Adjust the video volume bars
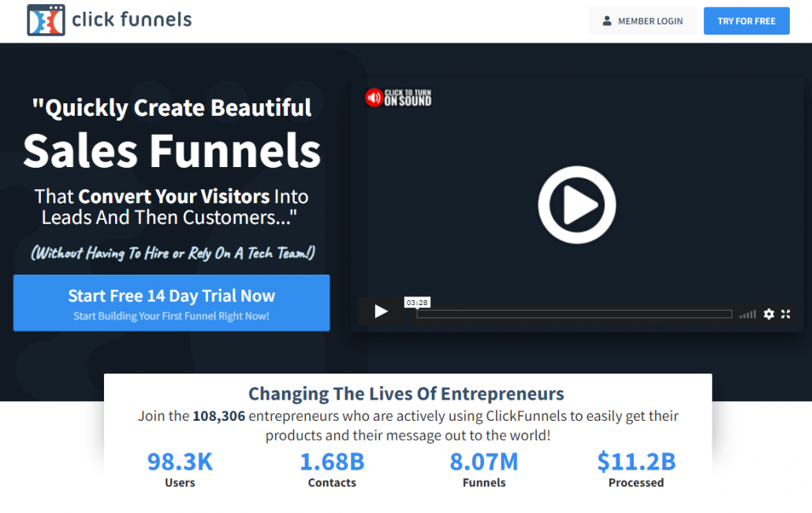This screenshot has width=812, height=513. pyautogui.click(x=748, y=314)
